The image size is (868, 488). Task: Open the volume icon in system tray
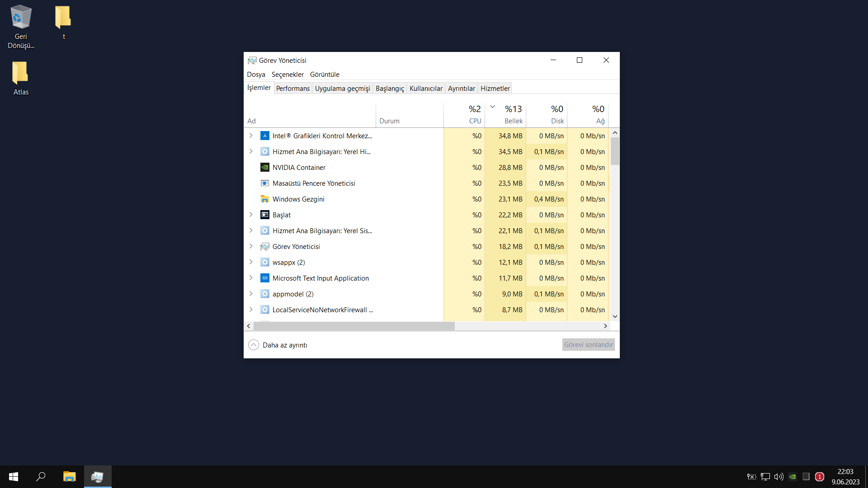click(x=778, y=477)
